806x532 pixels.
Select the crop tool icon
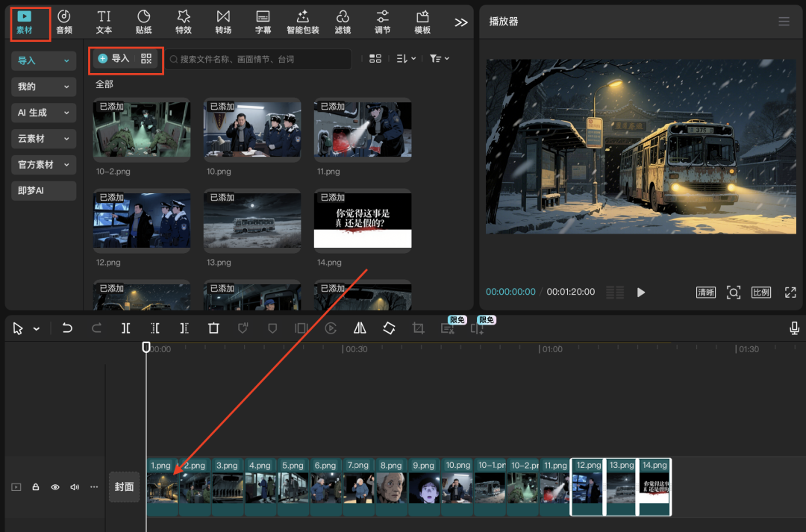point(418,328)
